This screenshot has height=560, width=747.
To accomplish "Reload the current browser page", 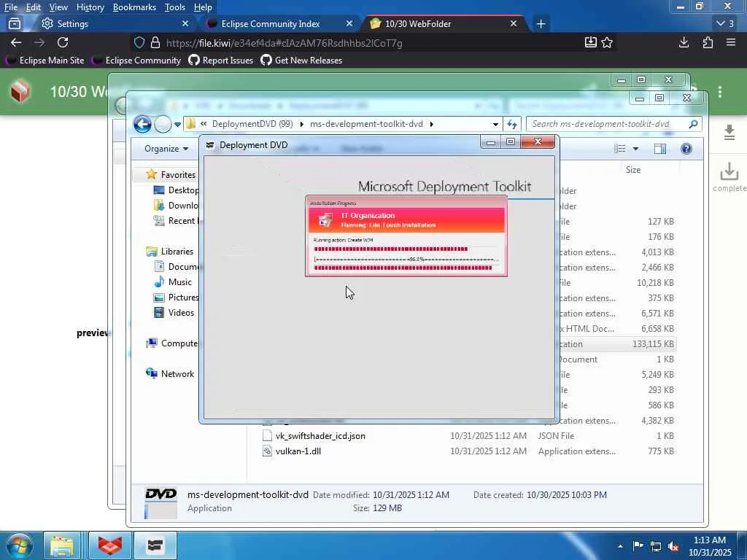I will tap(63, 42).
